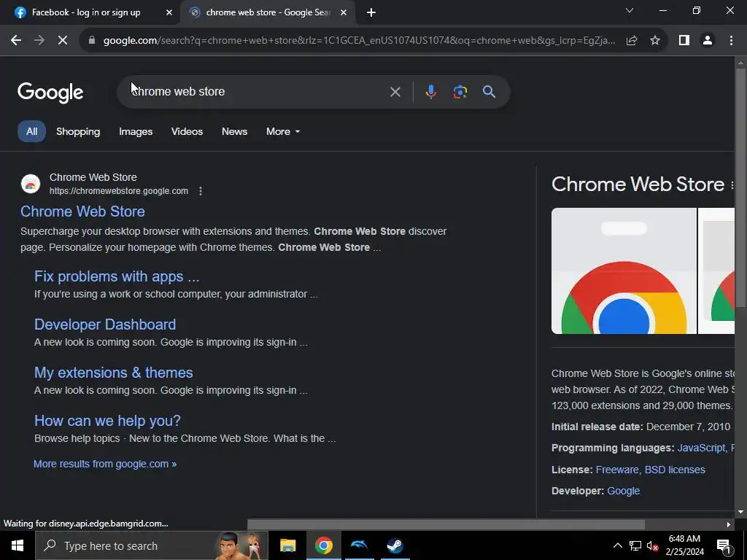
Task: Open about this result three dots
Action: (201, 191)
